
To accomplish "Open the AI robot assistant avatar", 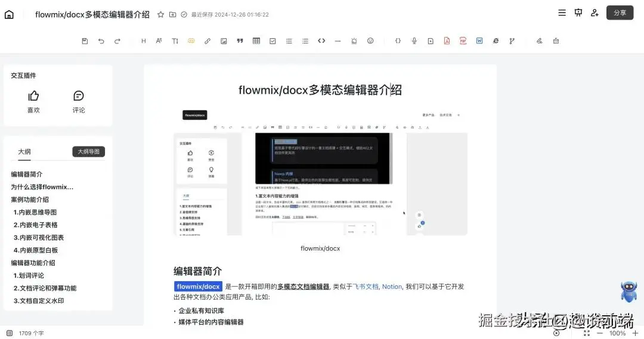I will [x=629, y=291].
